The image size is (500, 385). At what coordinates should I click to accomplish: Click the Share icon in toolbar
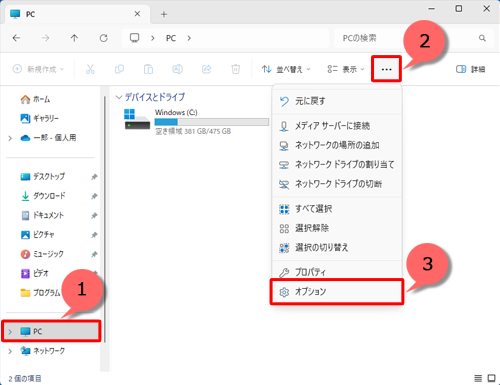206,69
